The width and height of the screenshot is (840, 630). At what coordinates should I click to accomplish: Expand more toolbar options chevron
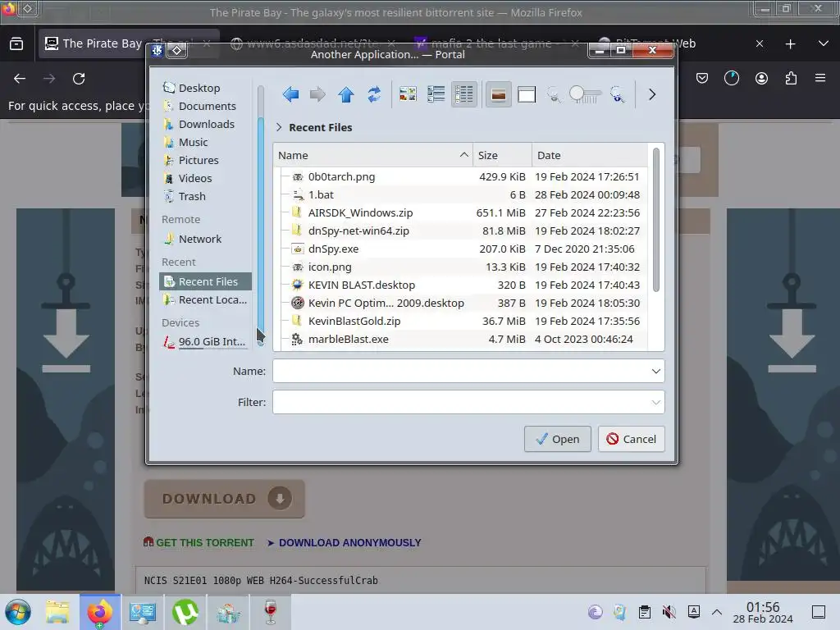point(652,95)
